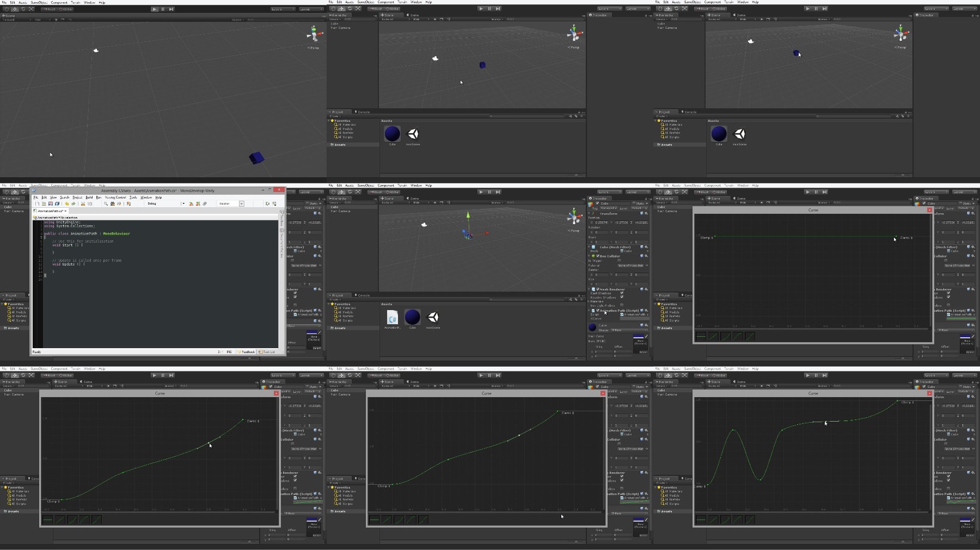Open Layout dropdown in move-gizmo Unity frame

tap(638, 192)
